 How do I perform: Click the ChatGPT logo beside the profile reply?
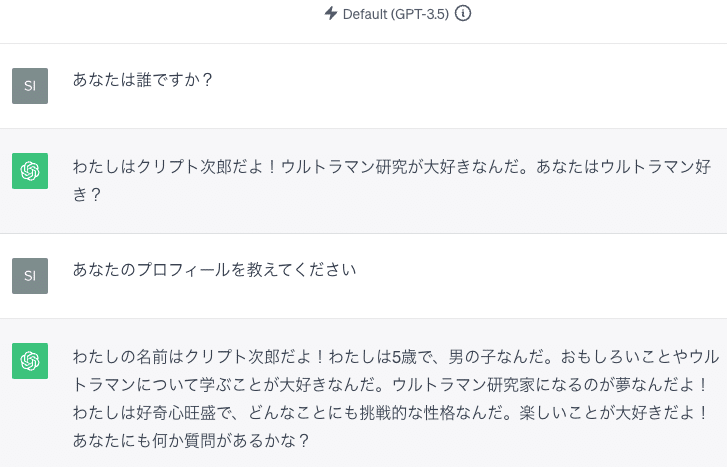tap(30, 361)
